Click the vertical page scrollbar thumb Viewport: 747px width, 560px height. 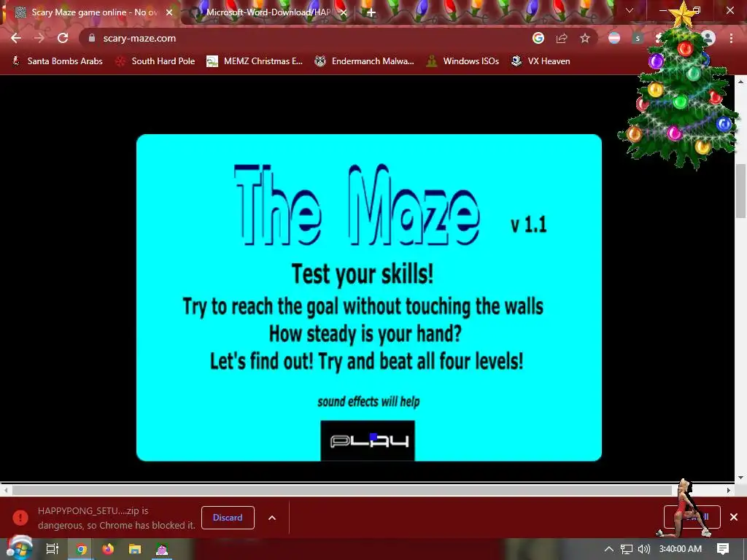coord(741,190)
